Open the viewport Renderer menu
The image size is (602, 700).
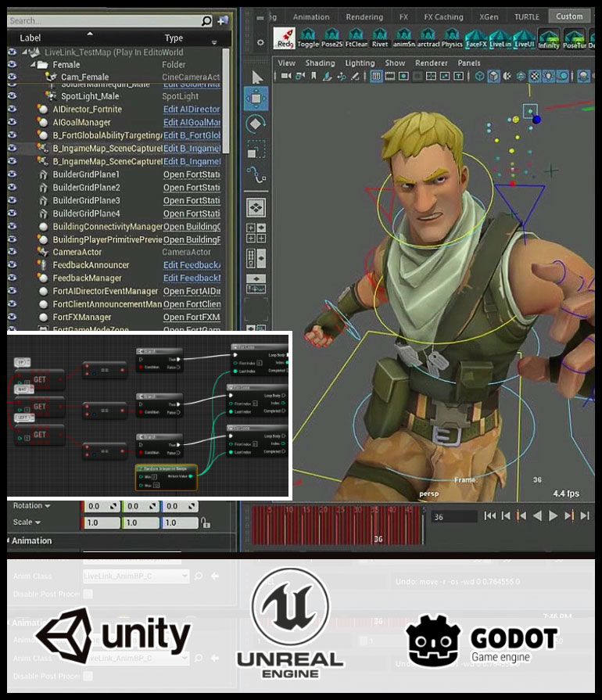(431, 63)
